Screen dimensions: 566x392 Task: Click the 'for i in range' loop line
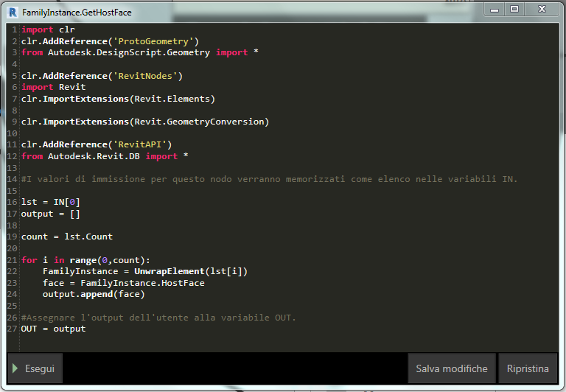[x=85, y=260]
